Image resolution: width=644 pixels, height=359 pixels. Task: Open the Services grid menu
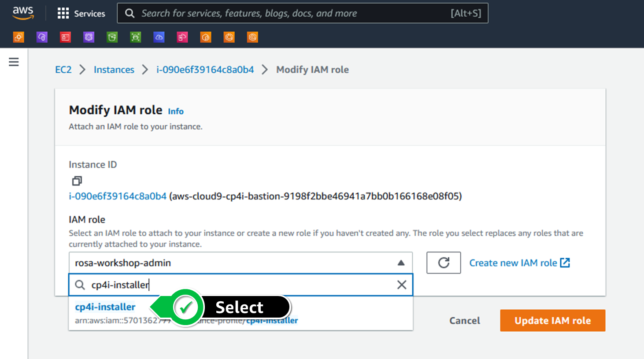pyautogui.click(x=81, y=13)
